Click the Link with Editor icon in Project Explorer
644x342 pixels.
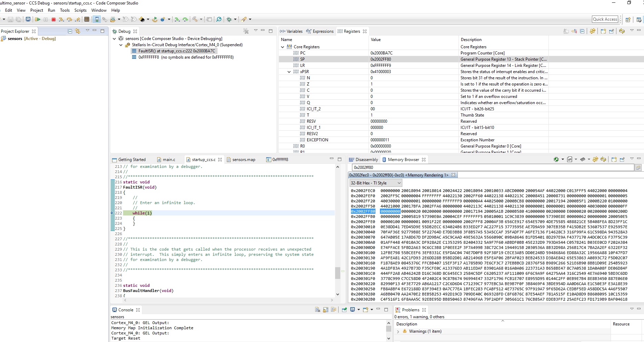coord(78,31)
